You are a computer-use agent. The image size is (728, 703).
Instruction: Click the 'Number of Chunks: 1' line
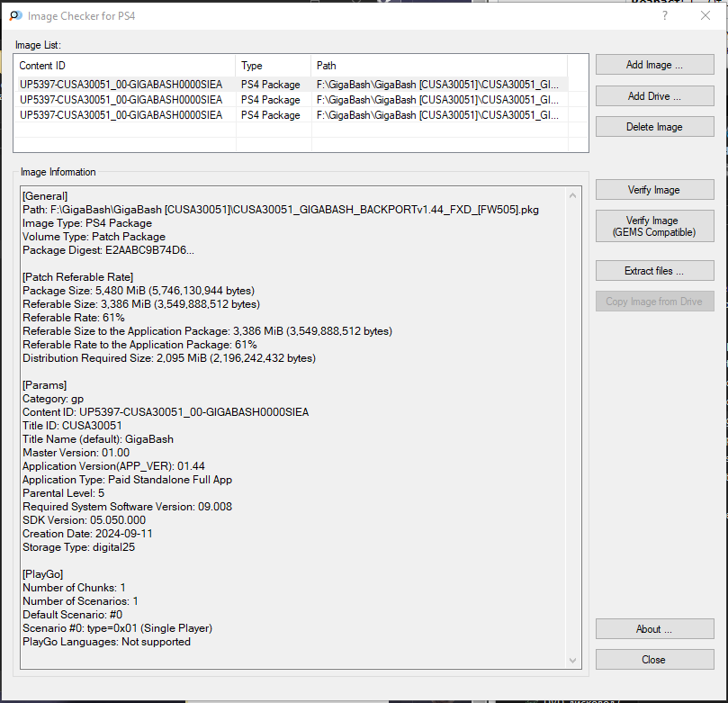[x=74, y=588]
